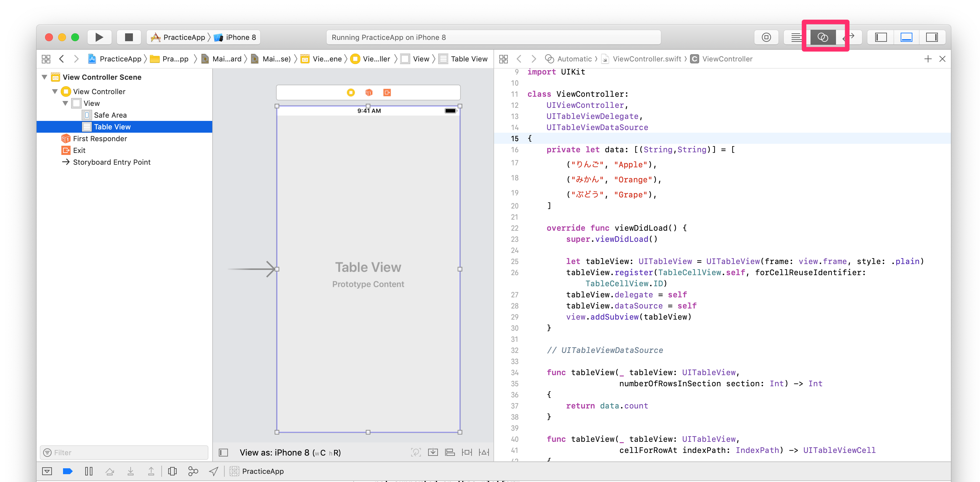
Task: Toggle the Inspectors (Utilities) panel
Action: [932, 37]
